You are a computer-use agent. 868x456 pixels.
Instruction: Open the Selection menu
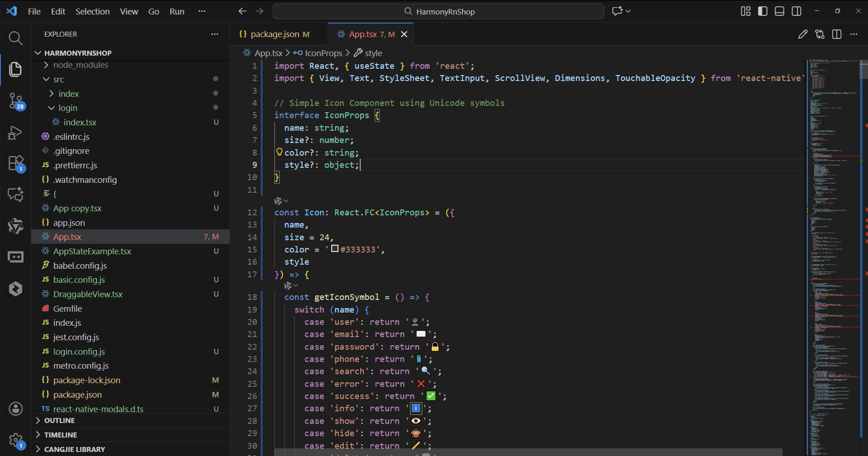92,12
